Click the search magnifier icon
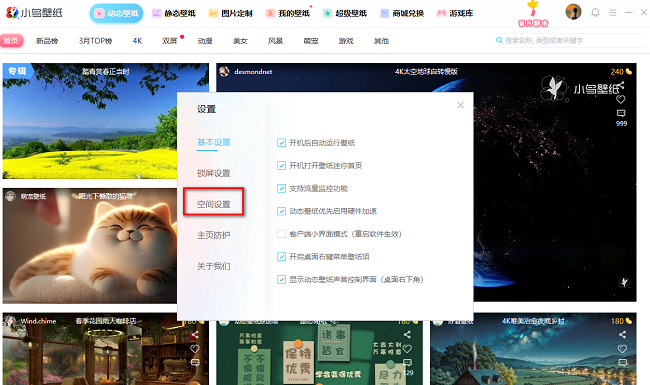The height and width of the screenshot is (385, 650). coord(499,40)
